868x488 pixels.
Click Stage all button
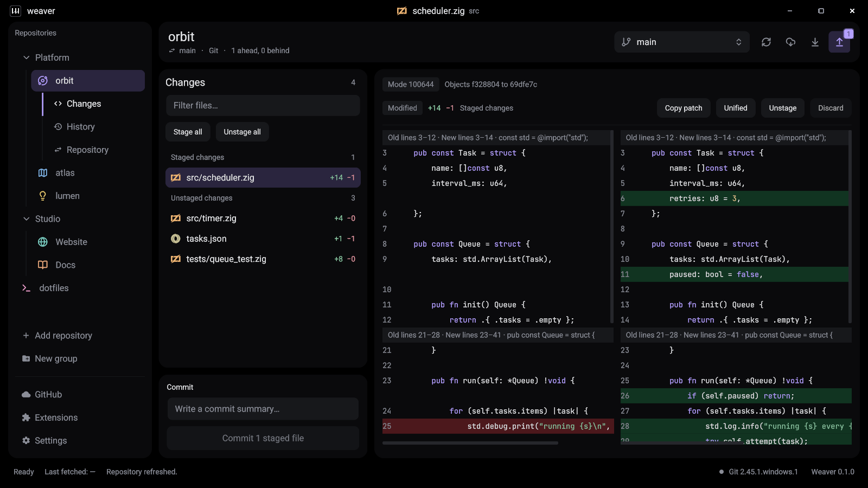point(188,132)
